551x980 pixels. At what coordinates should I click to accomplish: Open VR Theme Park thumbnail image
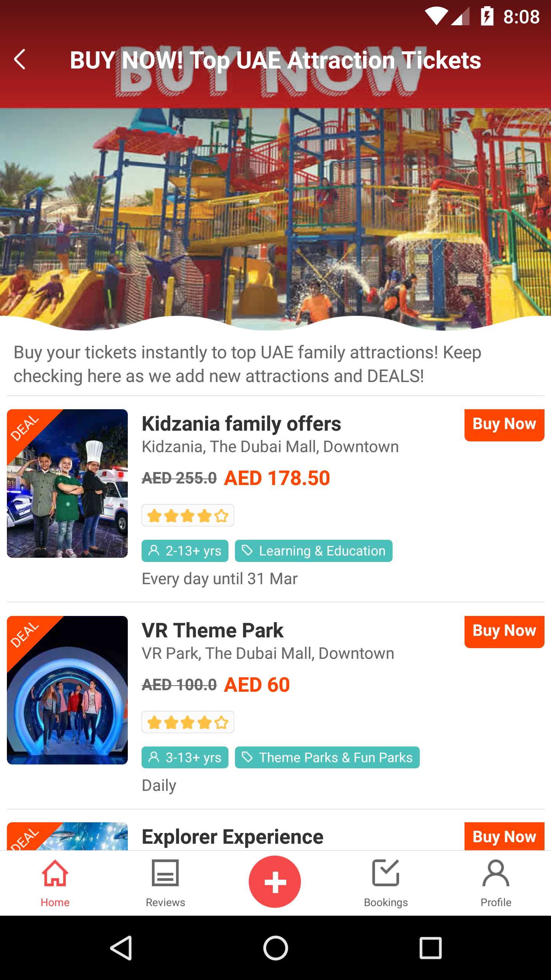pyautogui.click(x=67, y=690)
